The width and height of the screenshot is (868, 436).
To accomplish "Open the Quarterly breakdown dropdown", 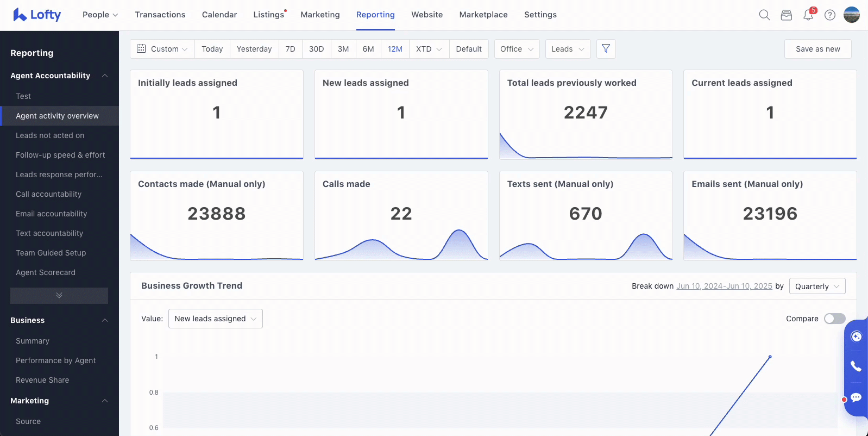I will (x=817, y=286).
